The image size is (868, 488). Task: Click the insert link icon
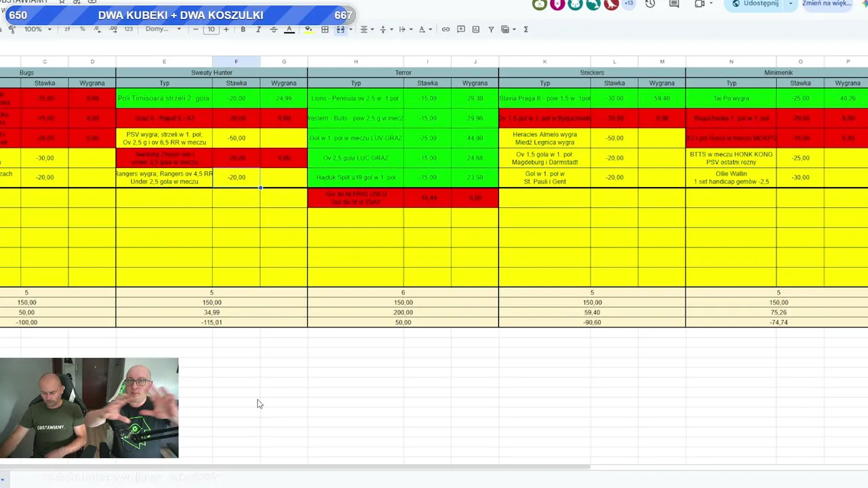[446, 29]
